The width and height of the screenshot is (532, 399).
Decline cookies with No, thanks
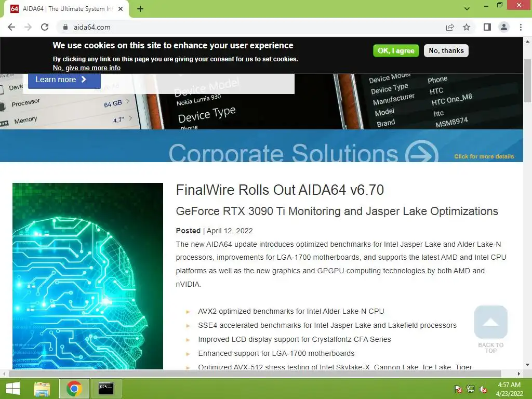click(446, 50)
